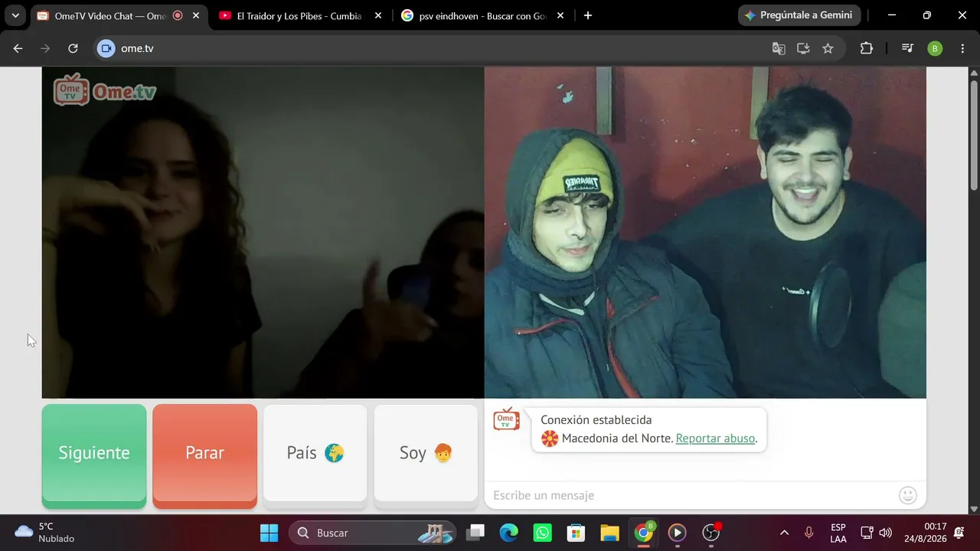Click the page scrollbar down arrow
Image resolution: width=980 pixels, height=551 pixels.
[974, 508]
